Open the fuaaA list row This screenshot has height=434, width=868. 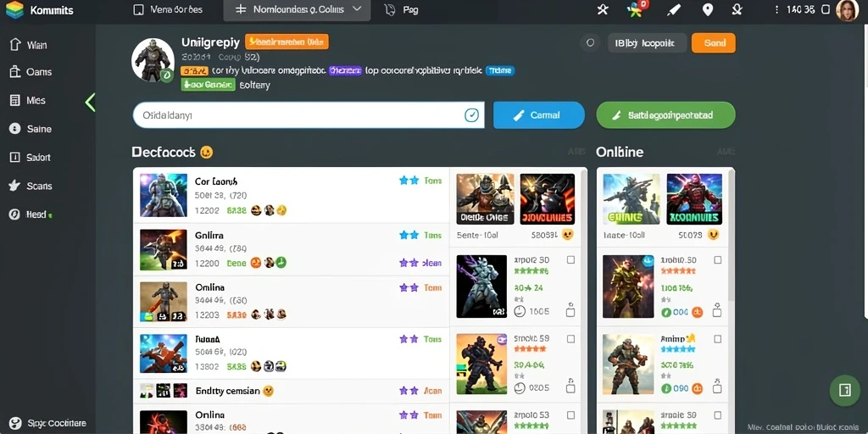click(292, 353)
